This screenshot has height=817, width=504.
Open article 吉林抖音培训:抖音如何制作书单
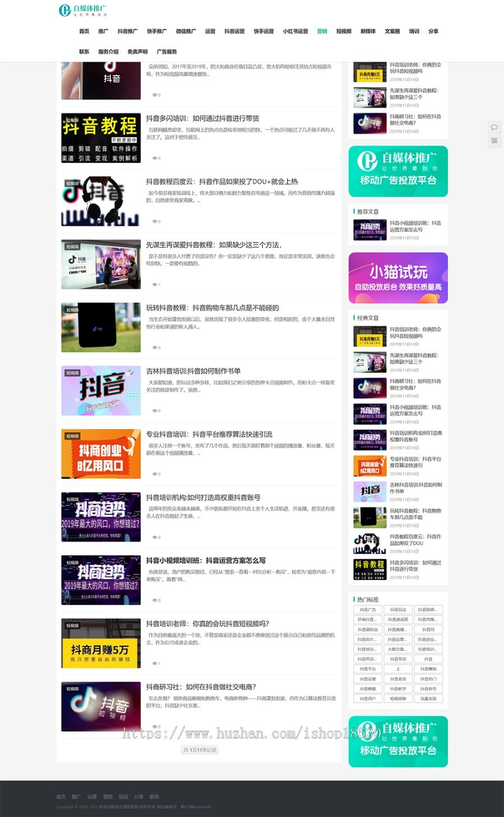[193, 371]
